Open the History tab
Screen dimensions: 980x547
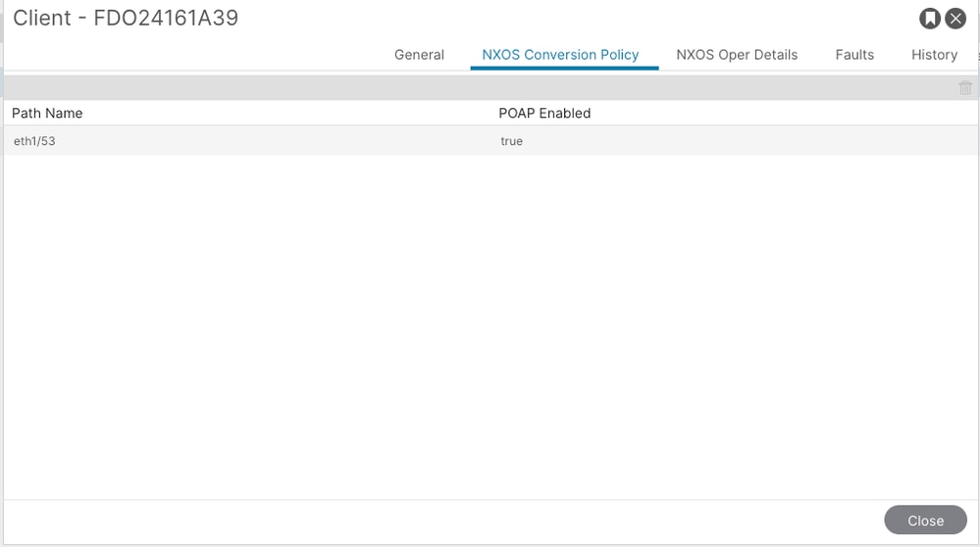pyautogui.click(x=934, y=55)
